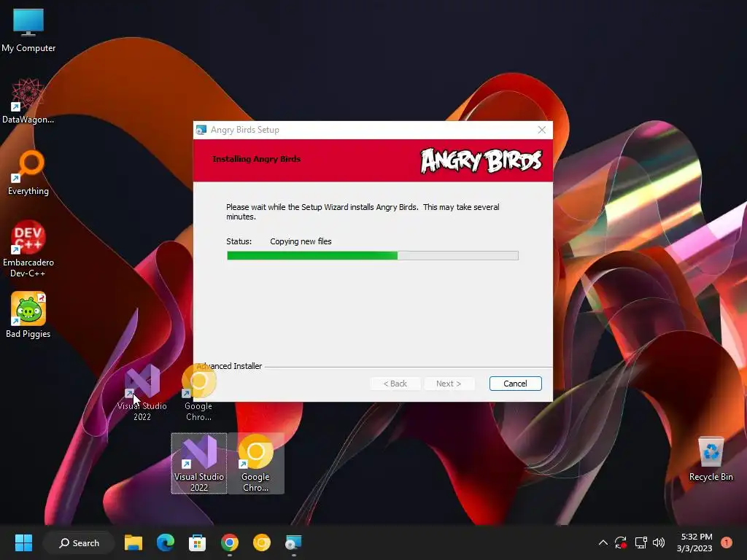Open Google Chrome from the taskbar
This screenshot has width=747, height=560.
pyautogui.click(x=230, y=542)
